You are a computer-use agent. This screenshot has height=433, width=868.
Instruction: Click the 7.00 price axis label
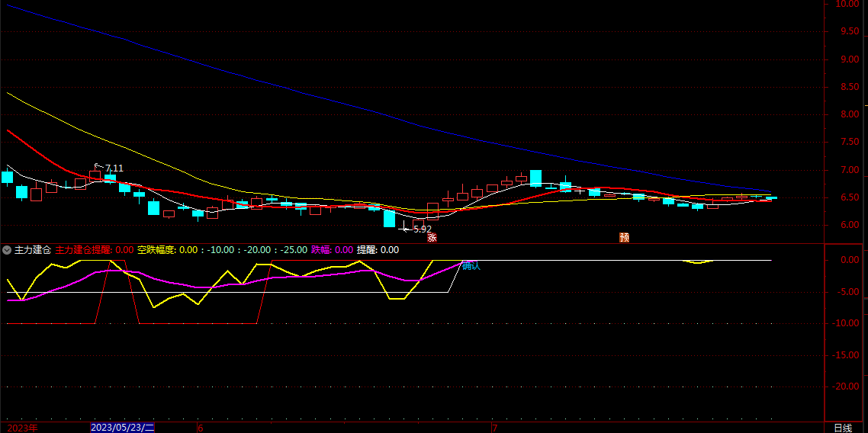coord(850,170)
